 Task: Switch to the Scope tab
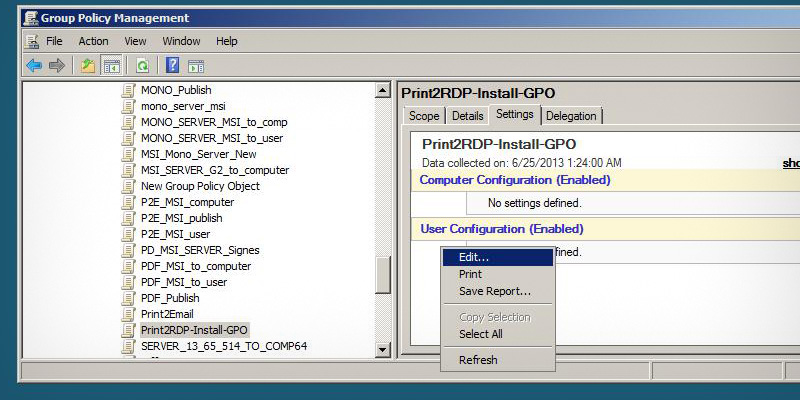point(424,116)
